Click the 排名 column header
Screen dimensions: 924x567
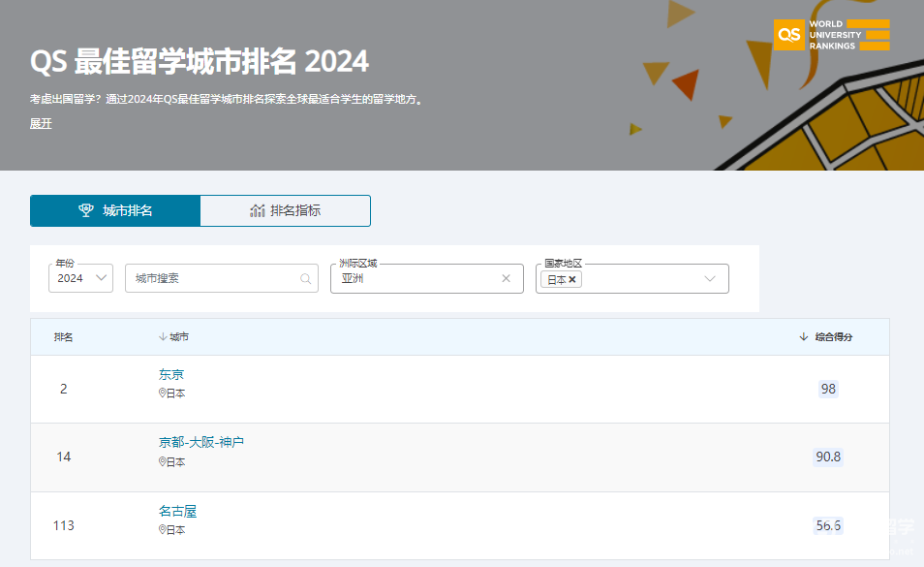(x=63, y=337)
